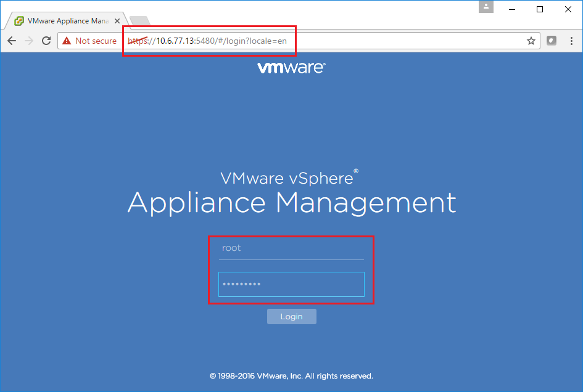
Task: Bookmark this page with the star icon
Action: (x=531, y=41)
